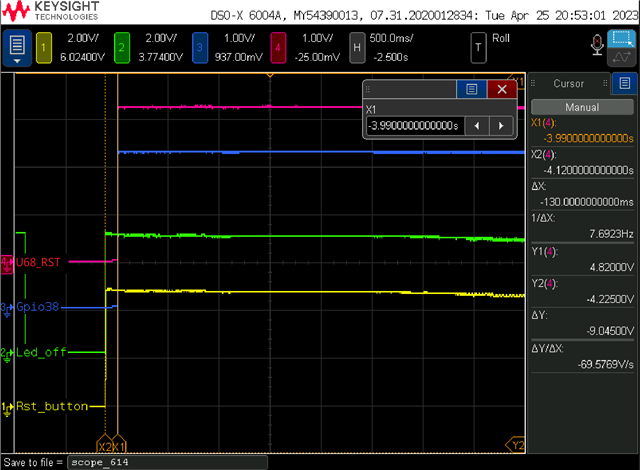Viewport: 640px width, 470px height.
Task: Click the X2 cursor marker at bottom
Action: point(105,446)
